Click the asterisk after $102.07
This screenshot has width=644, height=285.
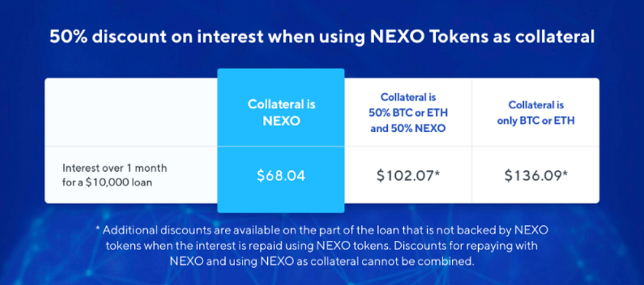[437, 174]
